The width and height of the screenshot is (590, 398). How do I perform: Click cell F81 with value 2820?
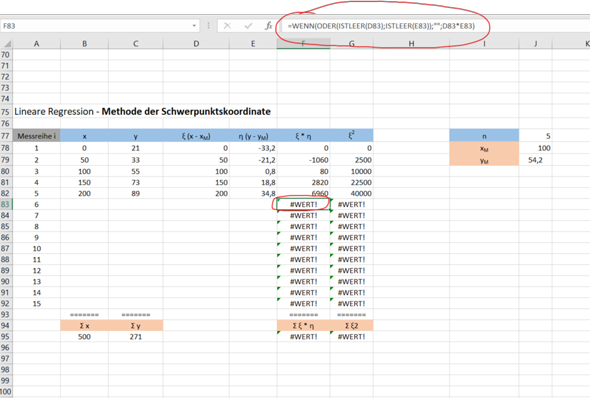click(x=303, y=182)
